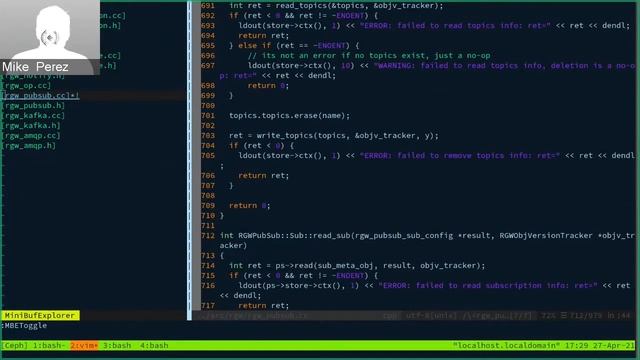Select the [rgw_pubsub.cc] buffer entry
This screenshot has height=360, width=640.
[40, 96]
